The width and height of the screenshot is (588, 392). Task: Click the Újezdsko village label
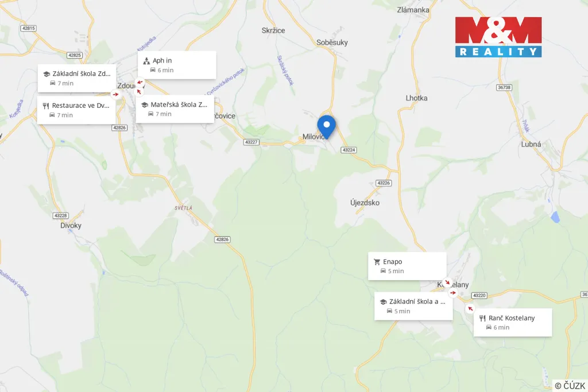coord(365,203)
